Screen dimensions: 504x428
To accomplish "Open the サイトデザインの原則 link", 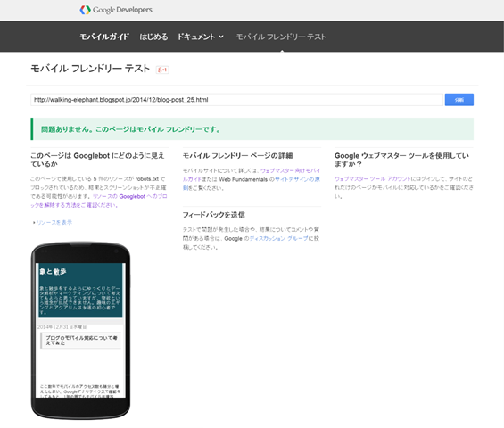I will click(x=252, y=184).
